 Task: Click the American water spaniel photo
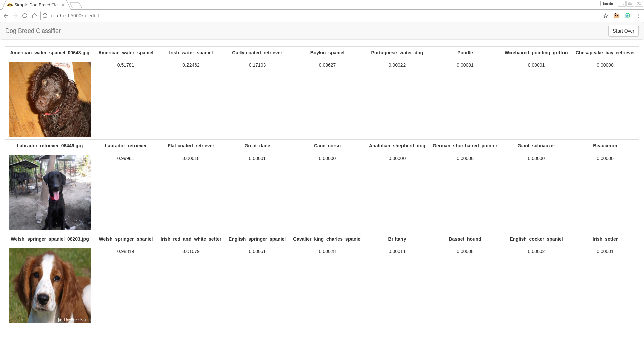pyautogui.click(x=50, y=99)
